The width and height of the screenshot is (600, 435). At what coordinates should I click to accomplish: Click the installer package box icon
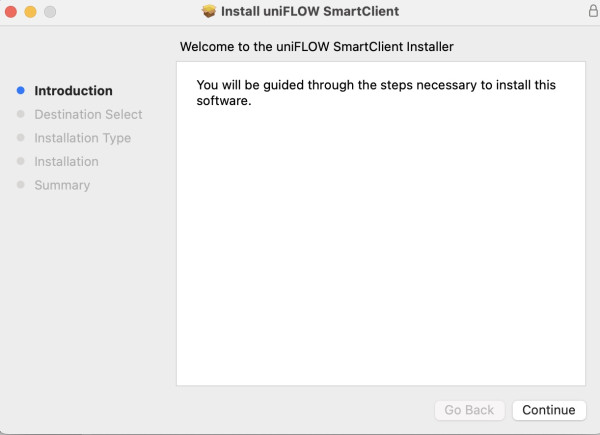[x=209, y=11]
